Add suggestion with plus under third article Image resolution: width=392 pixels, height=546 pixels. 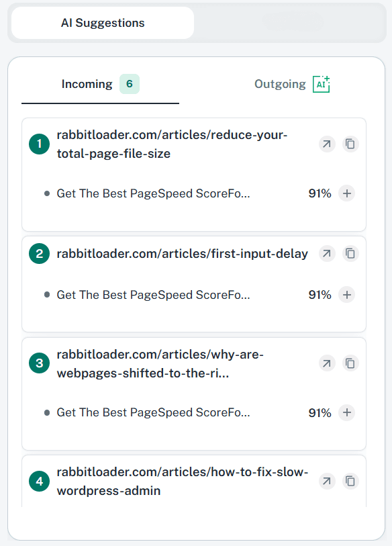pyautogui.click(x=347, y=412)
